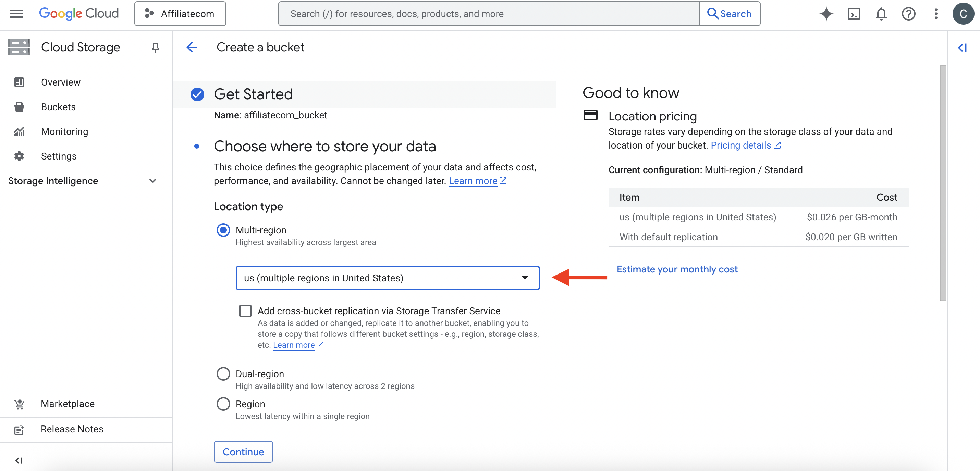Collapse the left navigation sidebar

[18, 460]
